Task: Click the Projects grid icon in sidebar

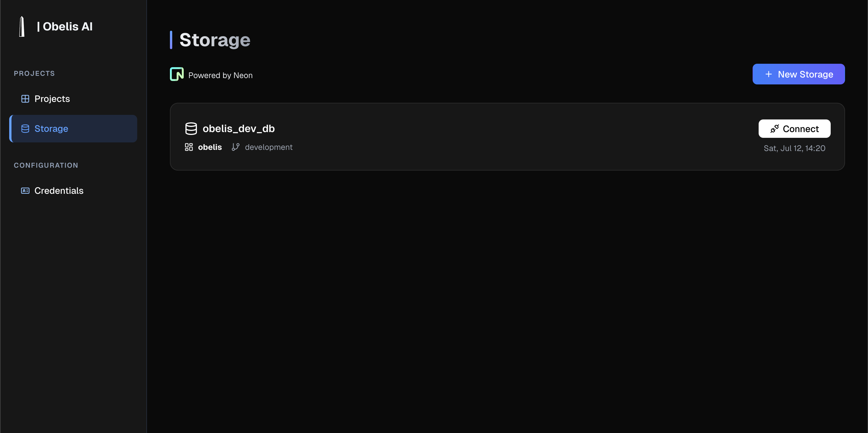Action: (x=25, y=99)
